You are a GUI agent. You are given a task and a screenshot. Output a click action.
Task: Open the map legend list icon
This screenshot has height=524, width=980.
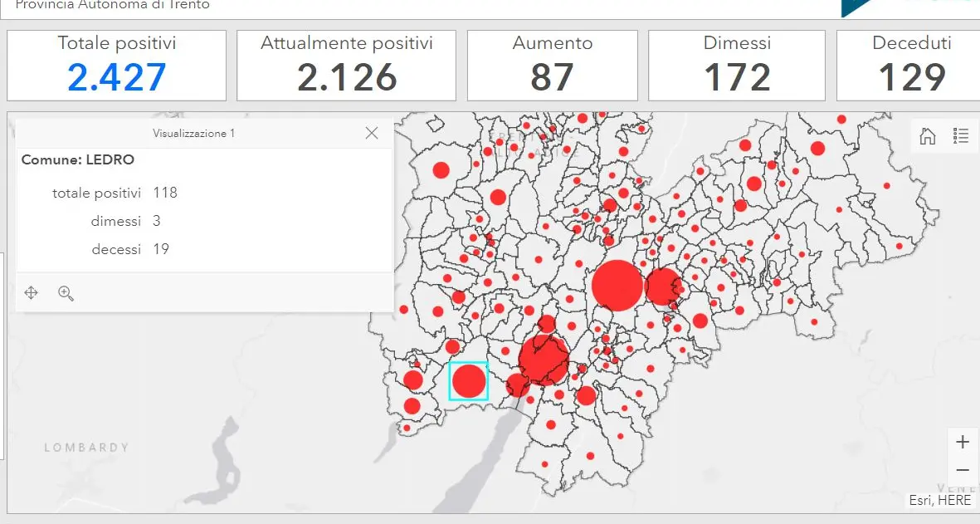click(x=961, y=135)
